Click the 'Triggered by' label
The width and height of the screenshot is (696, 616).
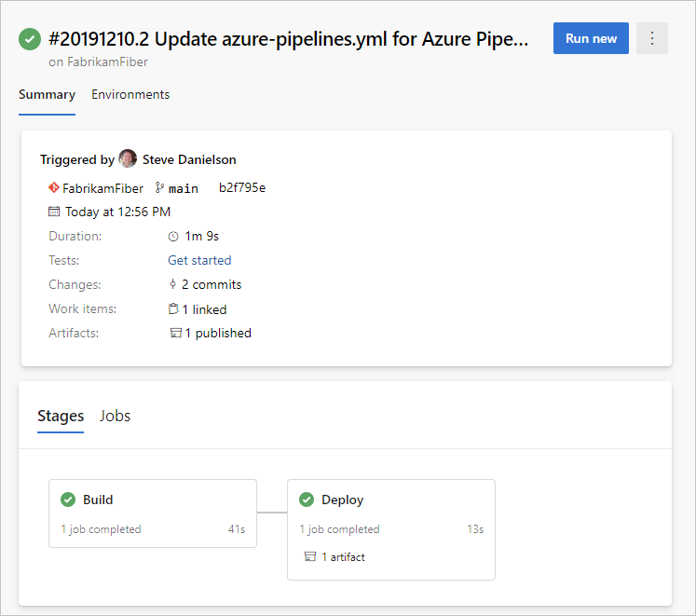pos(77,160)
